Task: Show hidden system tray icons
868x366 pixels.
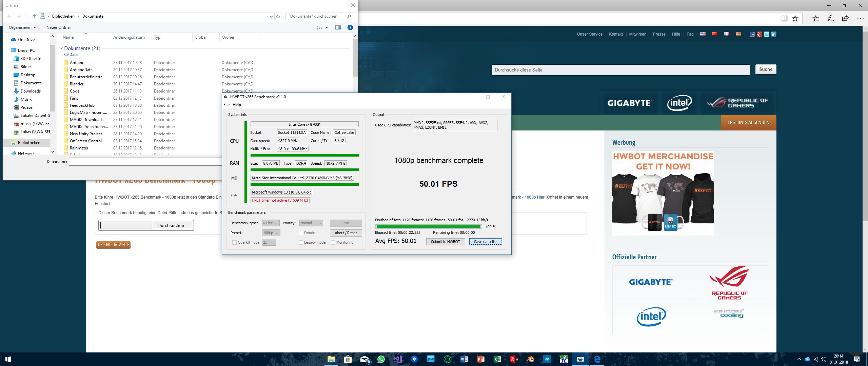Action: tap(799, 359)
